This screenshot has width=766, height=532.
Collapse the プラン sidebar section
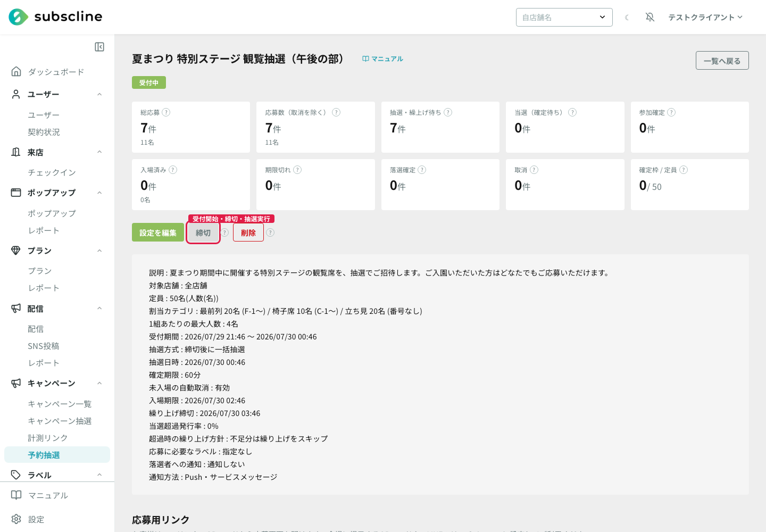pyautogui.click(x=99, y=251)
